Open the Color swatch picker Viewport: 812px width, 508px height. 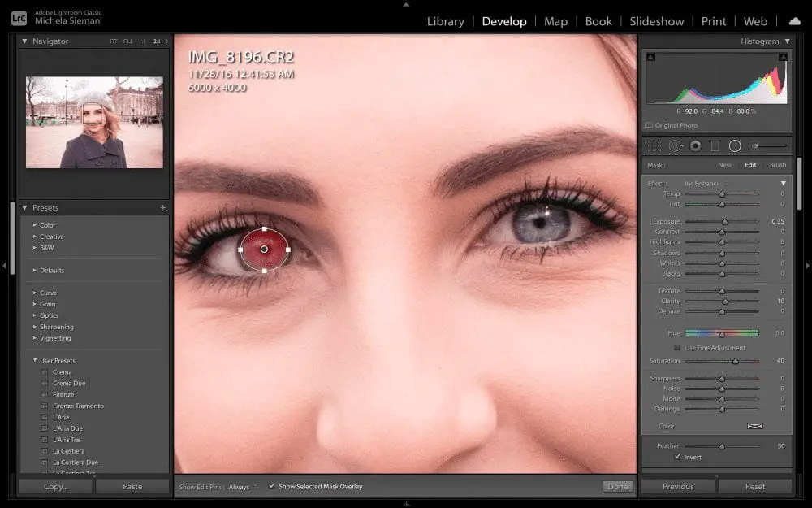(x=754, y=426)
